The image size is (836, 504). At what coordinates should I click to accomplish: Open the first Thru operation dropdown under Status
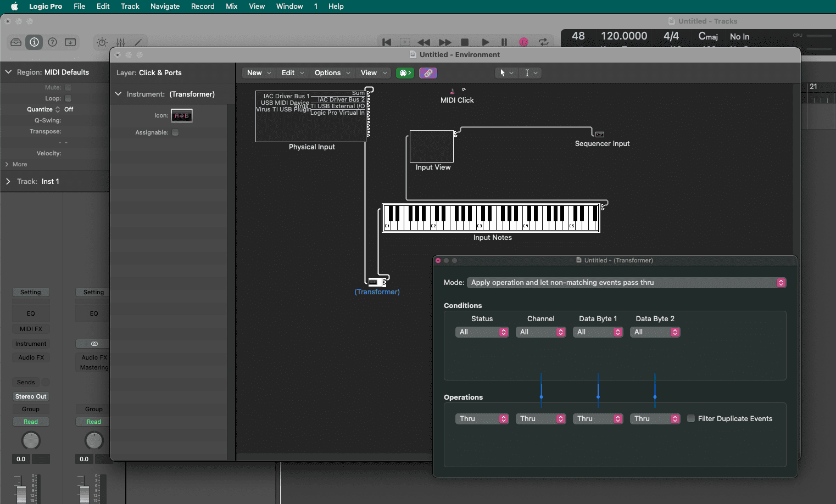(482, 419)
